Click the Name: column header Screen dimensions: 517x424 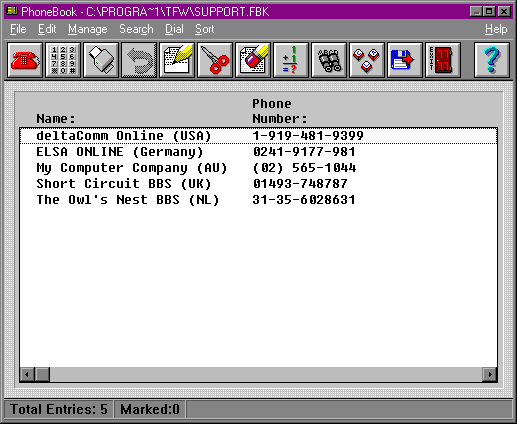tap(56, 119)
